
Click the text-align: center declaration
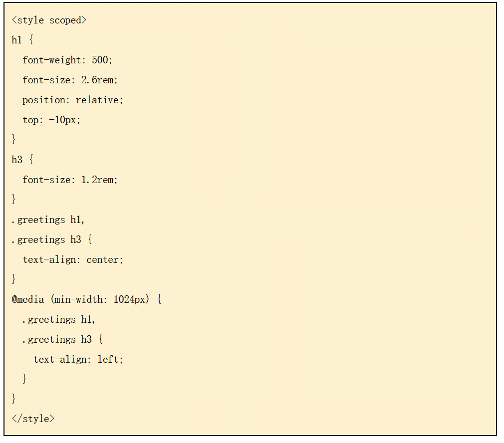(73, 260)
